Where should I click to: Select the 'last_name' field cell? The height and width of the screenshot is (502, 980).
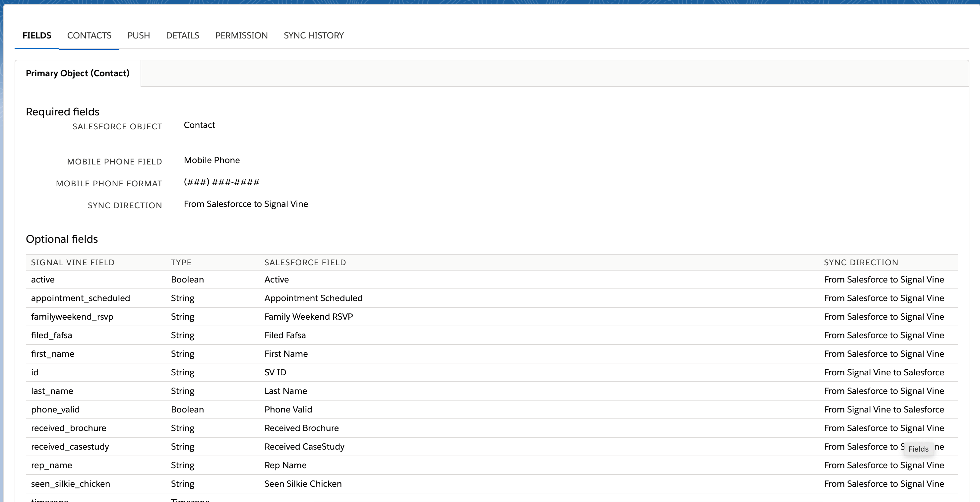(x=52, y=391)
